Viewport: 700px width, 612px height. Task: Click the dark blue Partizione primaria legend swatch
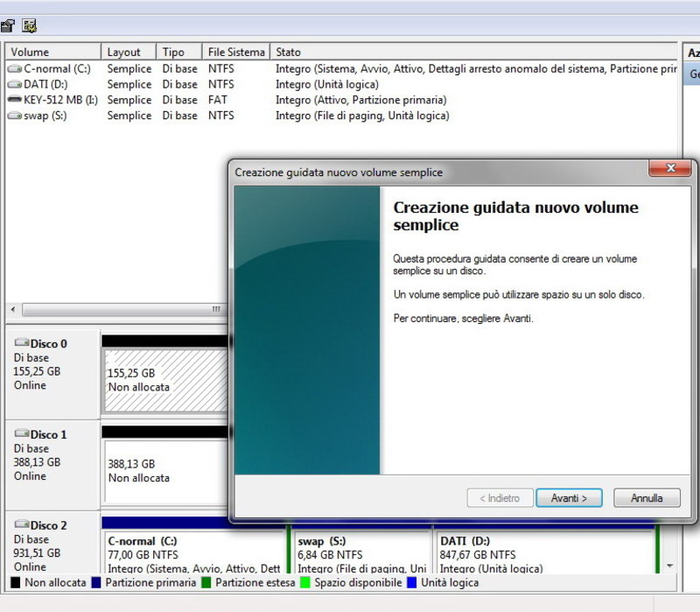pos(96,582)
